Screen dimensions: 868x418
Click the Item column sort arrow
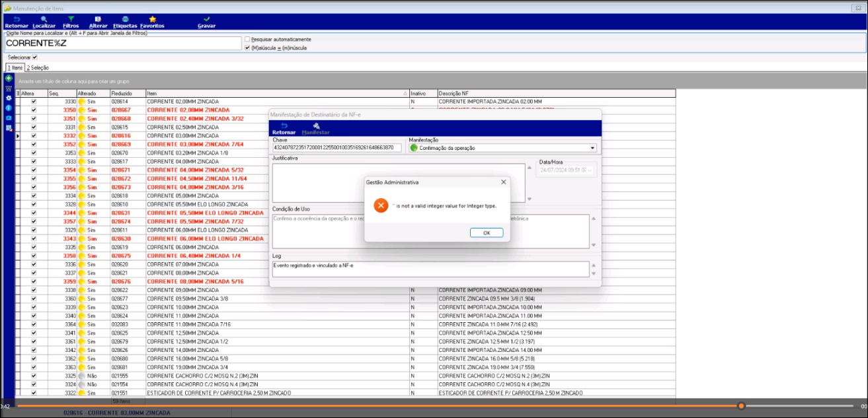tap(405, 94)
